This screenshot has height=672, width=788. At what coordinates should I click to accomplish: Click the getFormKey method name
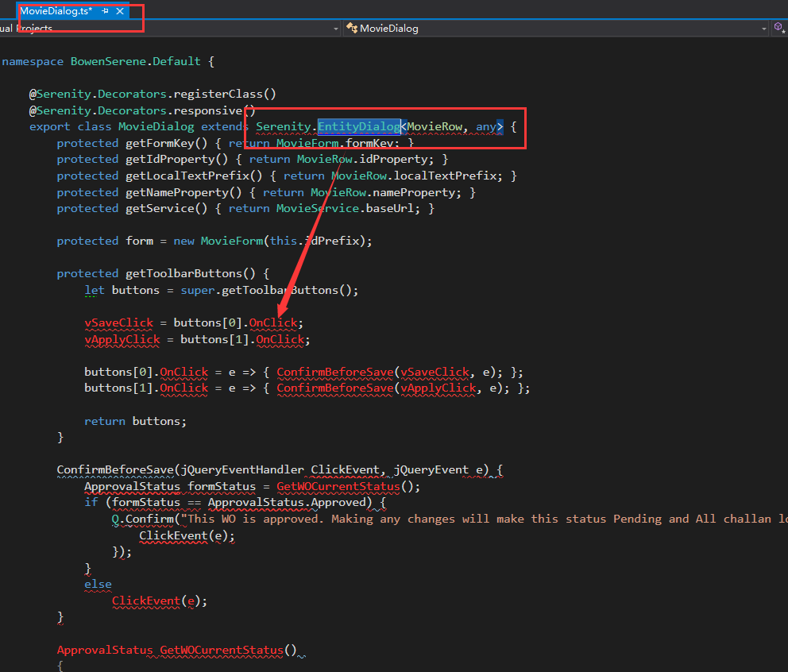click(x=160, y=142)
